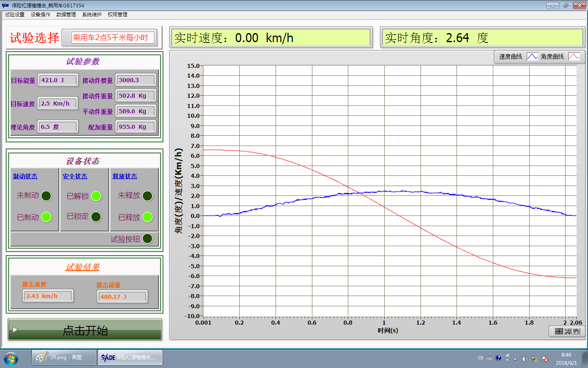Toggle the 已解锁 green indicator light

tap(96, 196)
